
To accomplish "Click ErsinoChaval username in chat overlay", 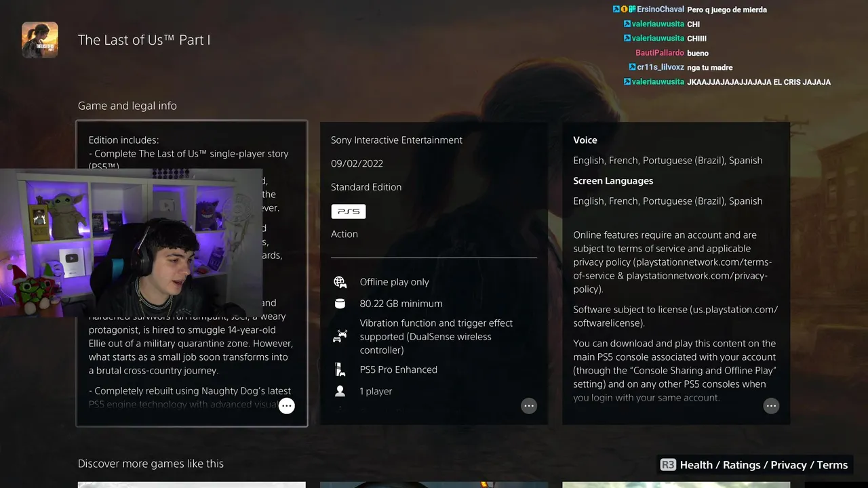I will 660,9.
